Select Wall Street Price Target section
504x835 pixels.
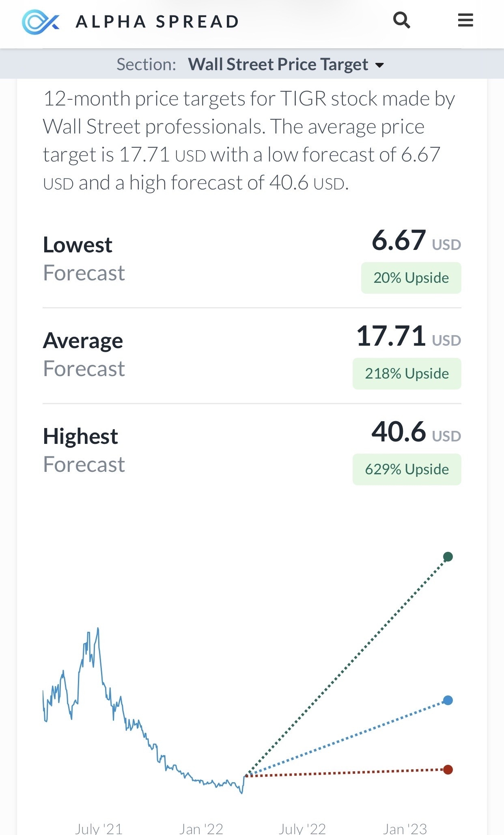pos(278,64)
